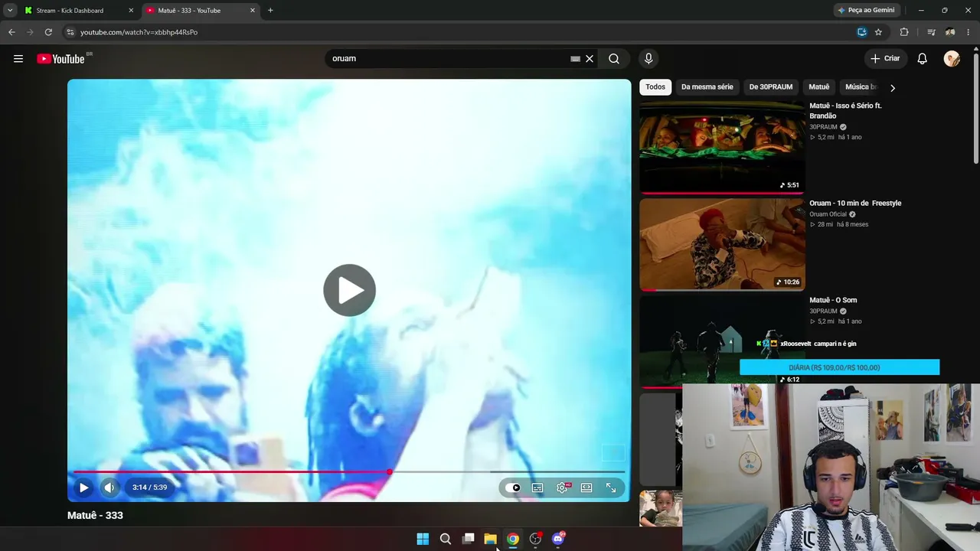
Task: Switch to the Stream - Kick Dashboard tab
Action: tap(69, 11)
